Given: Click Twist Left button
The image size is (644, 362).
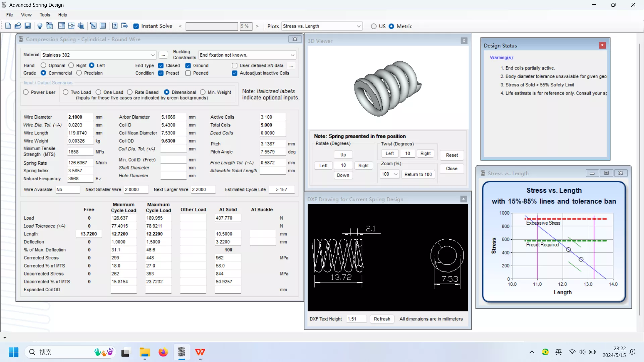Looking at the screenshot, I should (390, 154).
